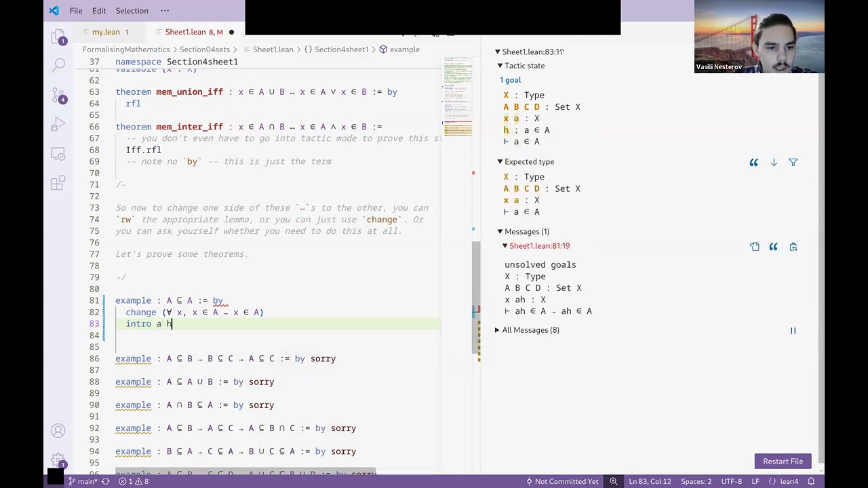Click the down arrow icon in Expected type
The height and width of the screenshot is (488, 868).
tap(774, 163)
